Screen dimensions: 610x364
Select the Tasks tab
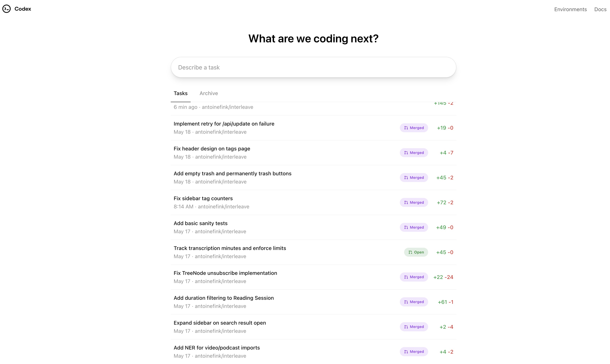point(181,93)
